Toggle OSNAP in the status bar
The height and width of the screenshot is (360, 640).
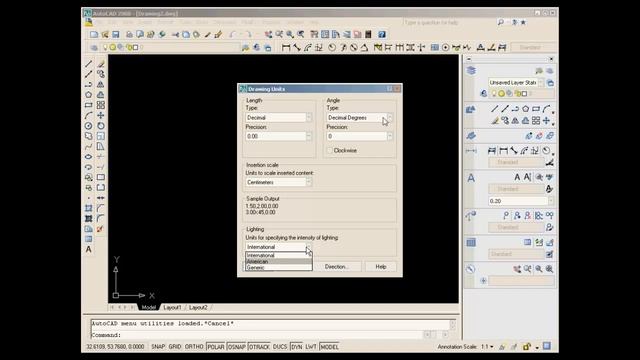pos(236,347)
